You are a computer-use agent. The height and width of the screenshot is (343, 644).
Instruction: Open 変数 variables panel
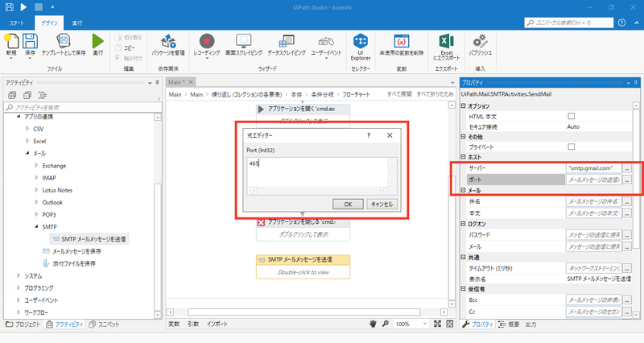coord(174,324)
